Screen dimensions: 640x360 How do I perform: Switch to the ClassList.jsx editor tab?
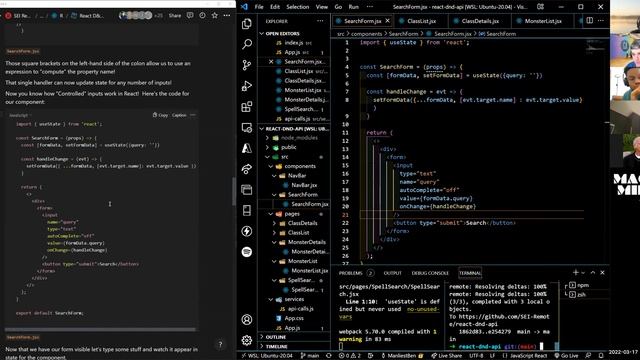pyautogui.click(x=421, y=21)
